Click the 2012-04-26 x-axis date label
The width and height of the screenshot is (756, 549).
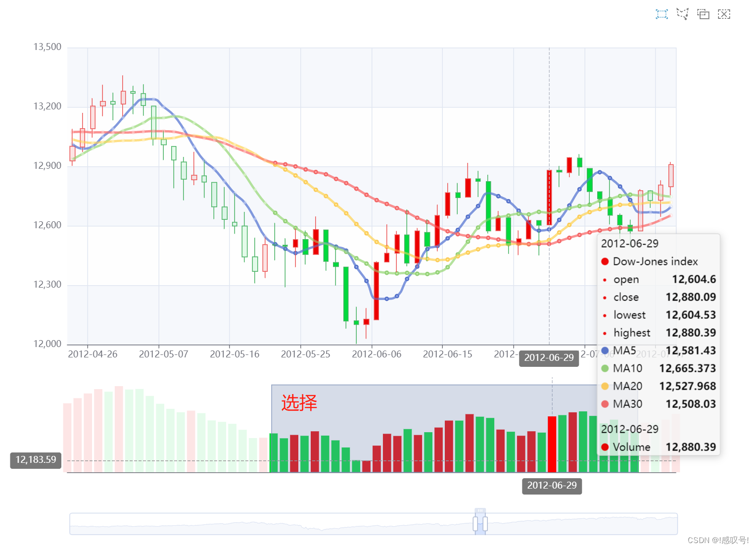93,354
